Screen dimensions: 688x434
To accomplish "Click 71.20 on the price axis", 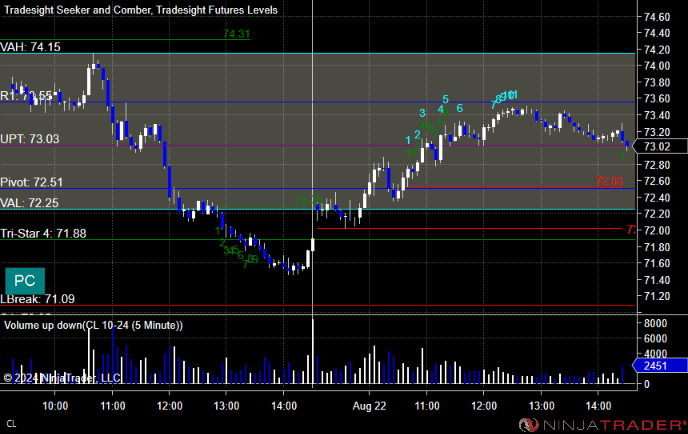I will (x=657, y=297).
